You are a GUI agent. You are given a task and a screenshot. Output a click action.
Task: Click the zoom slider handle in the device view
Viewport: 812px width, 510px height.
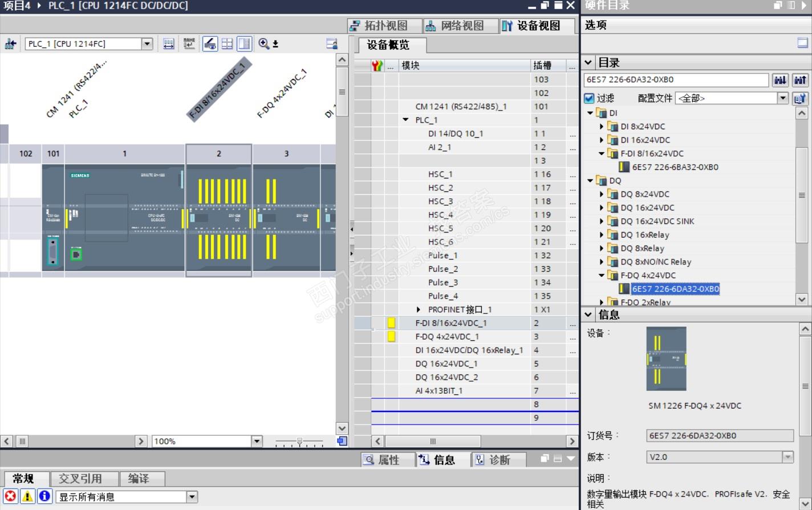(299, 442)
